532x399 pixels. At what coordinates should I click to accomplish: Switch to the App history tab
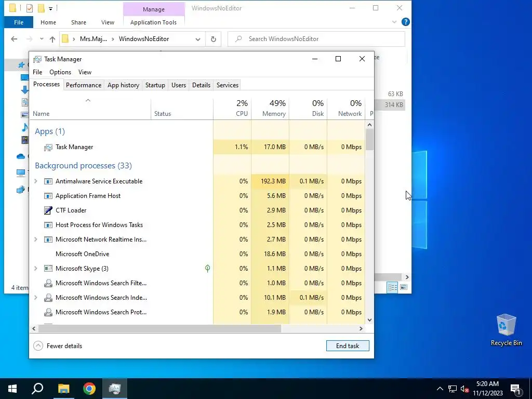coord(123,85)
